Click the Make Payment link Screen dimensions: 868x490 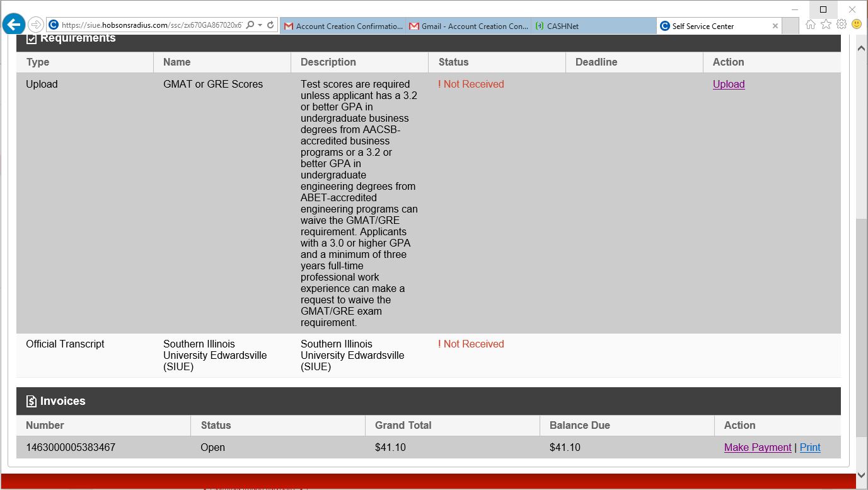click(x=757, y=447)
